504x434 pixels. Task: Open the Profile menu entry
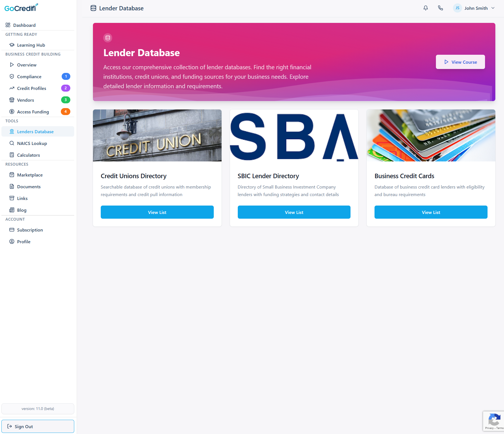(23, 241)
